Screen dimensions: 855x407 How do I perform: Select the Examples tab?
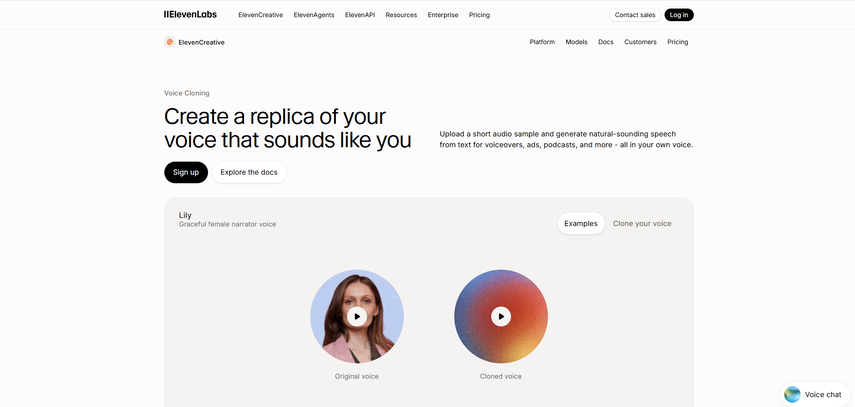[x=581, y=224]
